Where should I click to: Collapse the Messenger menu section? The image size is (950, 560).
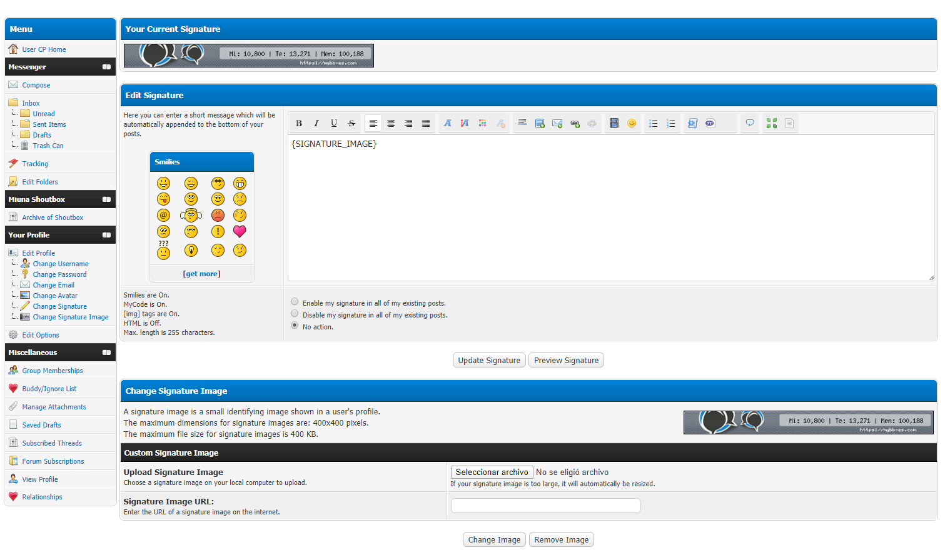tap(106, 67)
